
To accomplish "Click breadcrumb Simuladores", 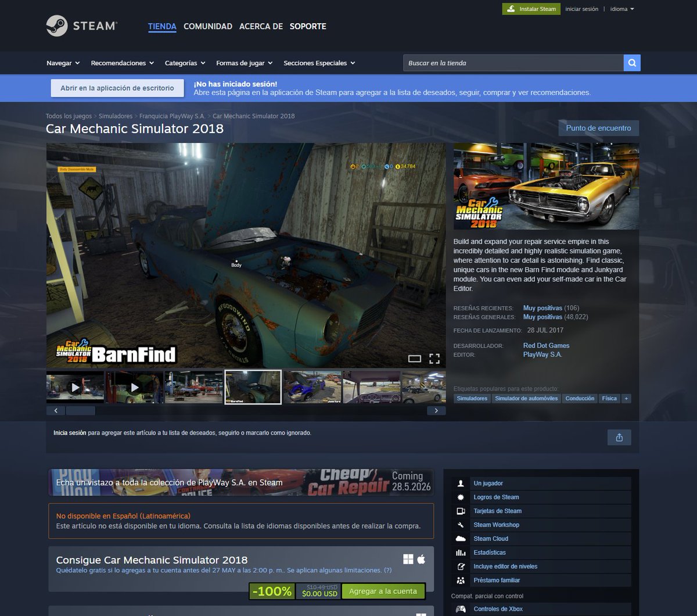I will click(116, 116).
